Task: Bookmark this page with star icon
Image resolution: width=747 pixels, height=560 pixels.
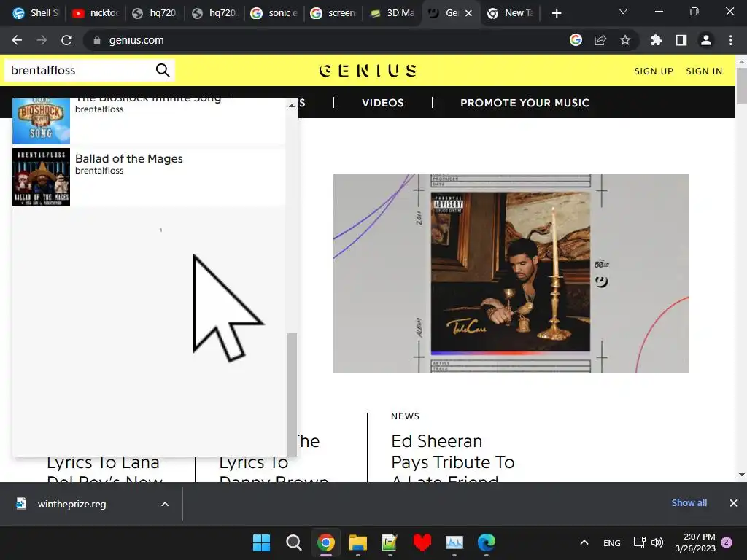Action: [x=625, y=41]
